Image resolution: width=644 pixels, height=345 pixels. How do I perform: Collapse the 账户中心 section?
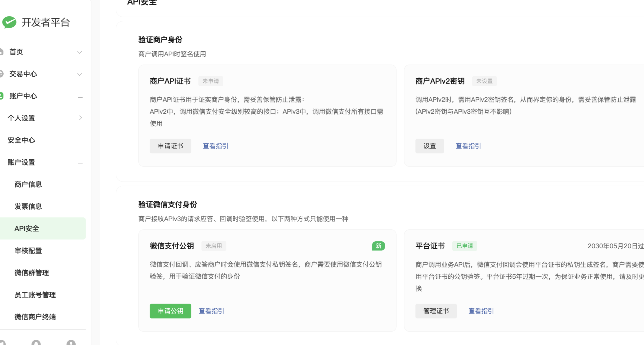pos(80,97)
